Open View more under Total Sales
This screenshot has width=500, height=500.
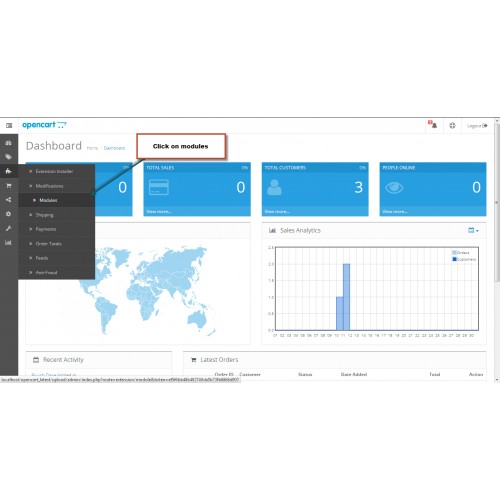click(159, 211)
